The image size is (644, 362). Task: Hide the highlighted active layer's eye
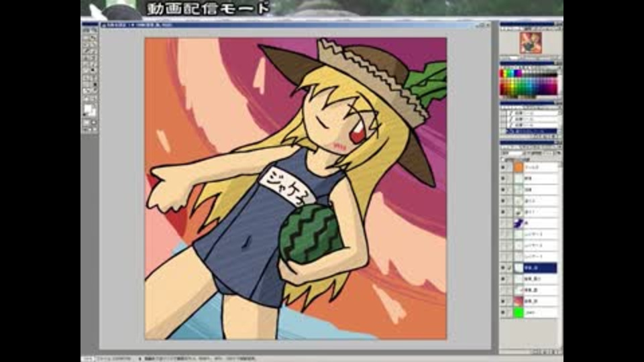[502, 267]
